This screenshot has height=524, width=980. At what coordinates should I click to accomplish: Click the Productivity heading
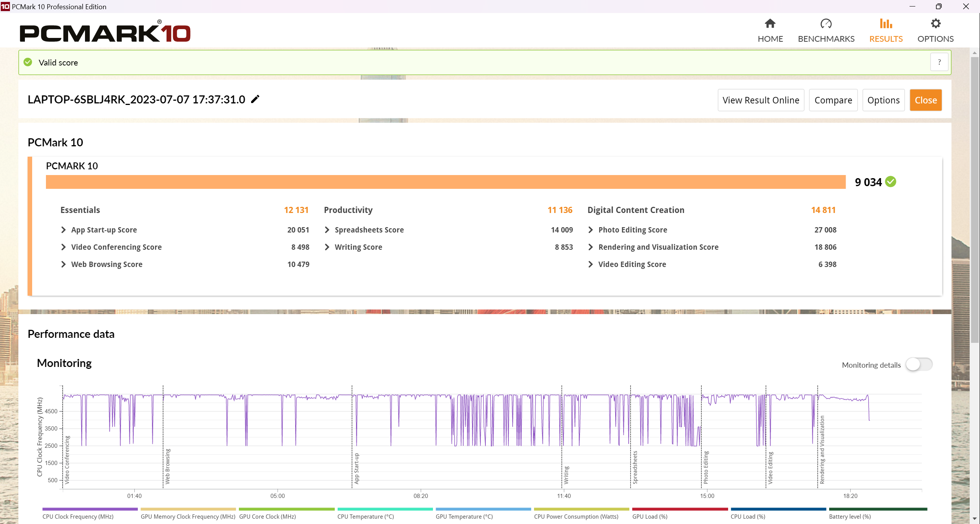click(x=348, y=210)
